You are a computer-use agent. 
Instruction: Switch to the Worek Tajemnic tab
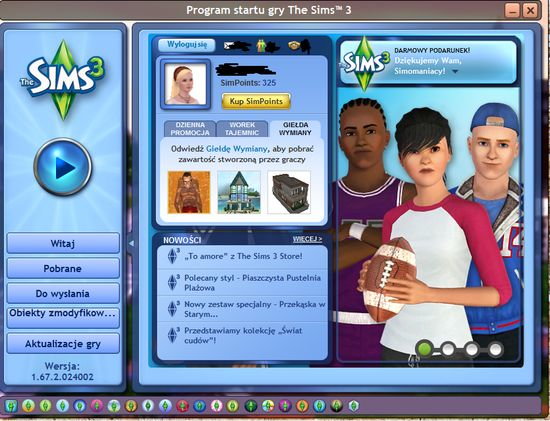pos(242,129)
